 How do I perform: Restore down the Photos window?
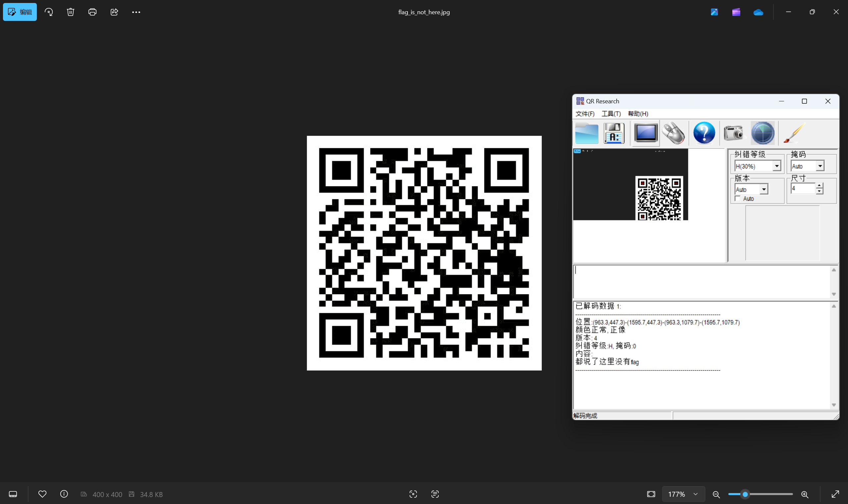click(x=812, y=12)
